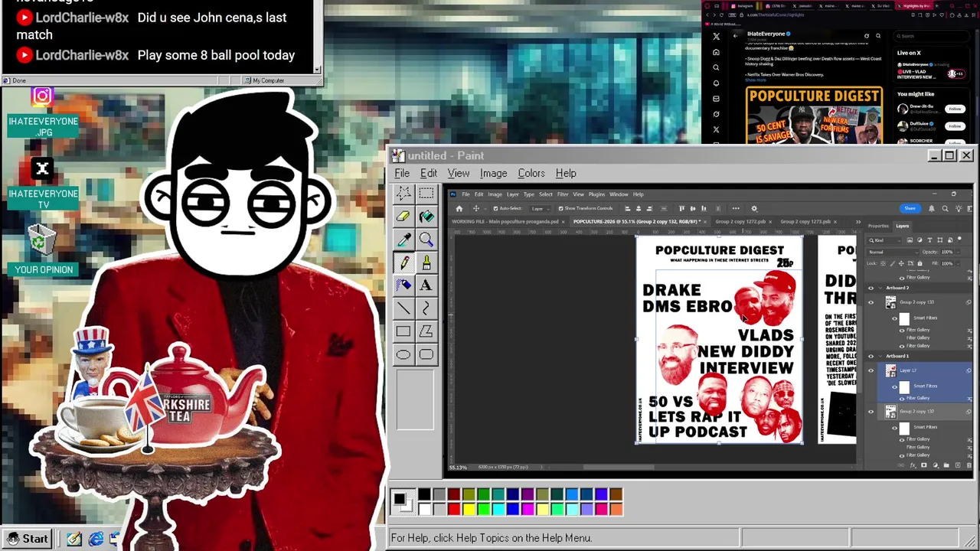Image resolution: width=980 pixels, height=551 pixels.
Task: Click the X home icon in browser sidebar
Action: click(x=716, y=52)
